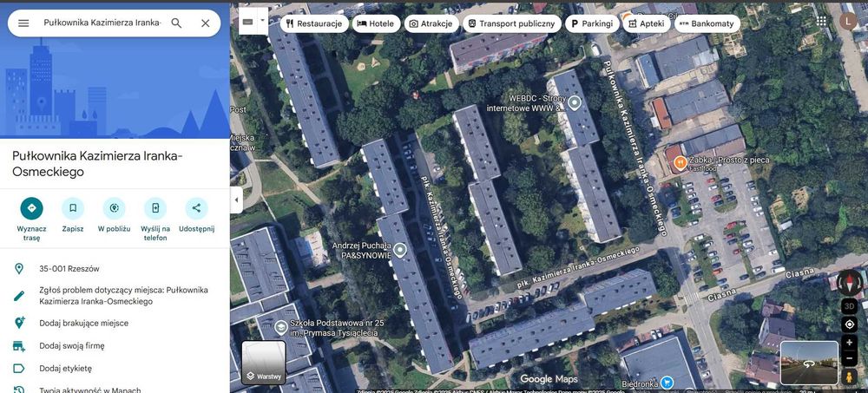Viewport: 868px width, 393px height.
Task: Click the Biedronka shopping cart pin
Action: point(668,383)
